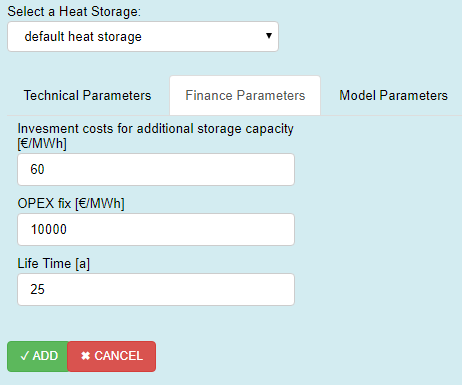Click the OPEX fix input field
The width and height of the screenshot is (462, 385).
[156, 229]
